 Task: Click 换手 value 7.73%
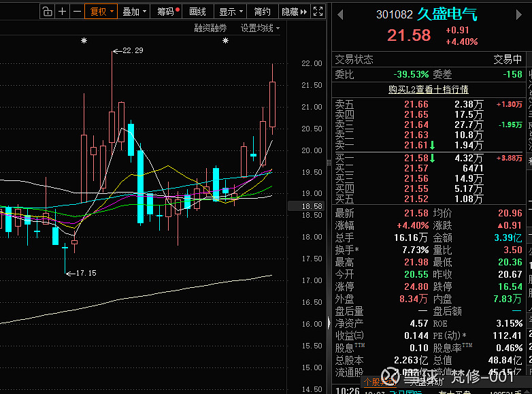(x=416, y=250)
